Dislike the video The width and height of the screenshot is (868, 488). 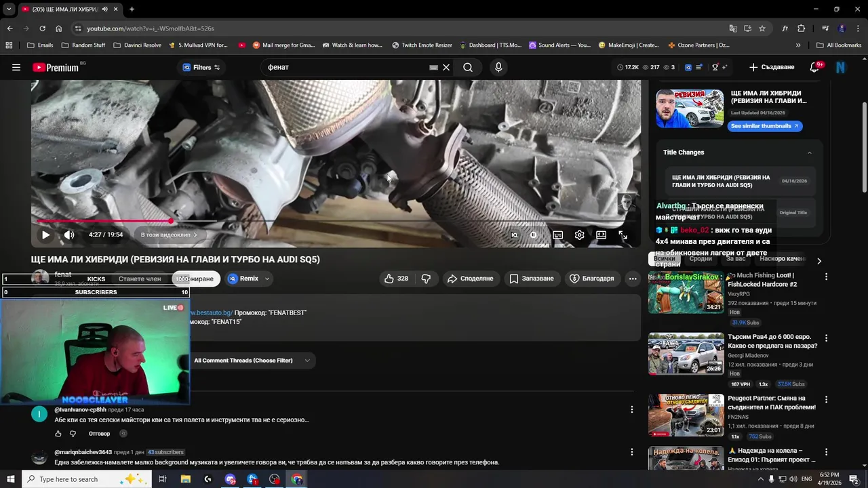[x=426, y=279]
